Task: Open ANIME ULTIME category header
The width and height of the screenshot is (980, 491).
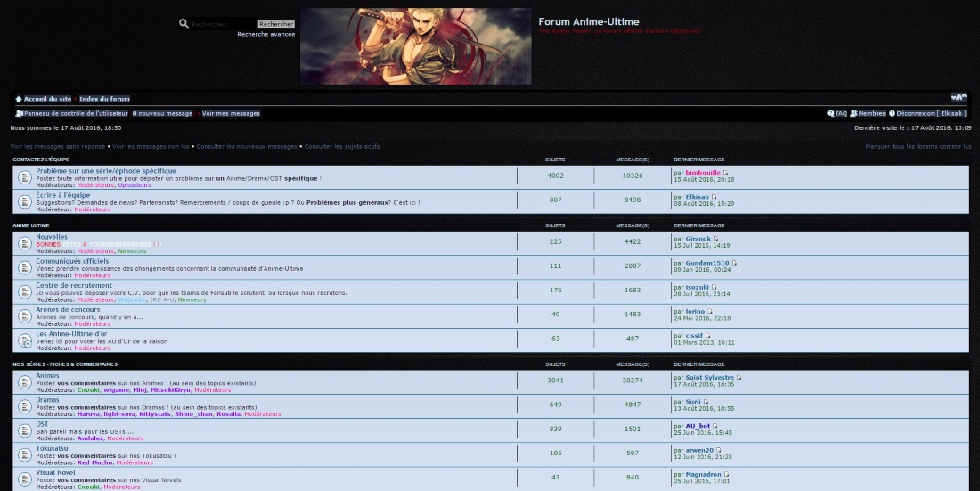Action: [30, 225]
